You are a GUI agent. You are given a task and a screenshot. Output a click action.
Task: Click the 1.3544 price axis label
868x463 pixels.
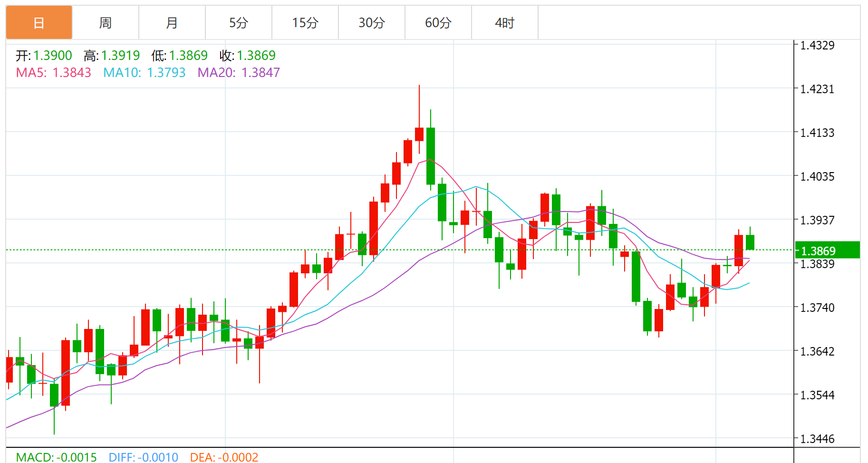click(818, 395)
